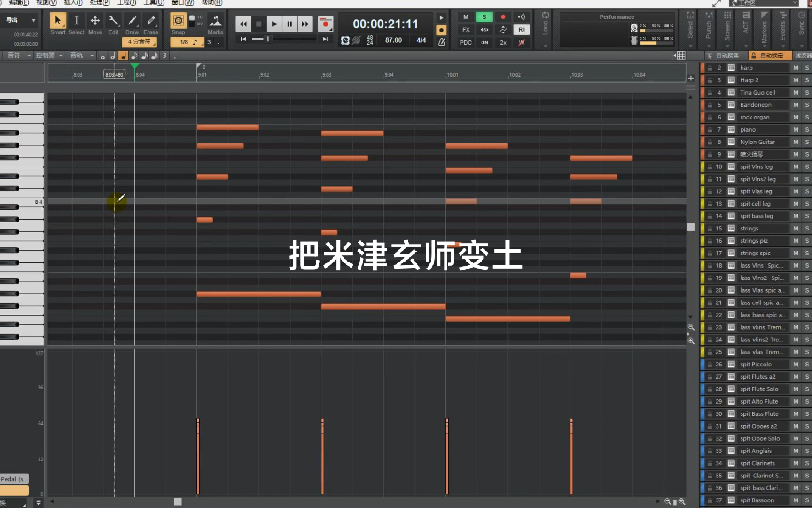Open the 1/8 snap resolution dropdown
The height and width of the screenshot is (508, 812).
click(x=187, y=42)
